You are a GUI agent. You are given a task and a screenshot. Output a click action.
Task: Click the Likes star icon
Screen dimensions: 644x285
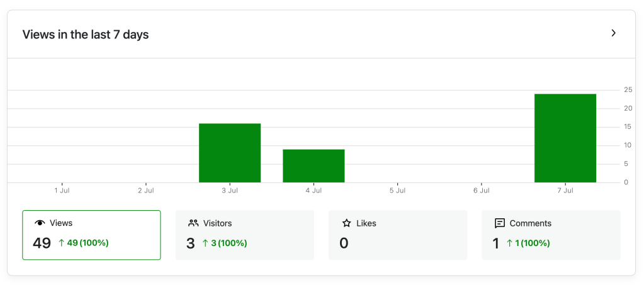pos(346,223)
